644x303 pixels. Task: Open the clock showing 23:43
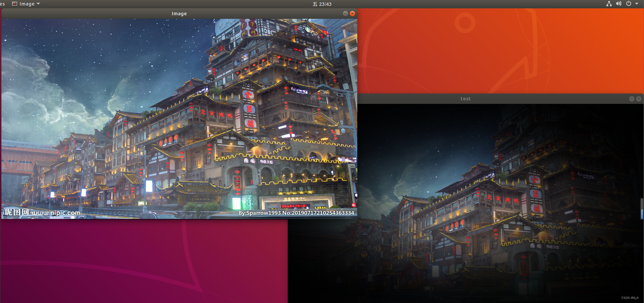pos(322,4)
